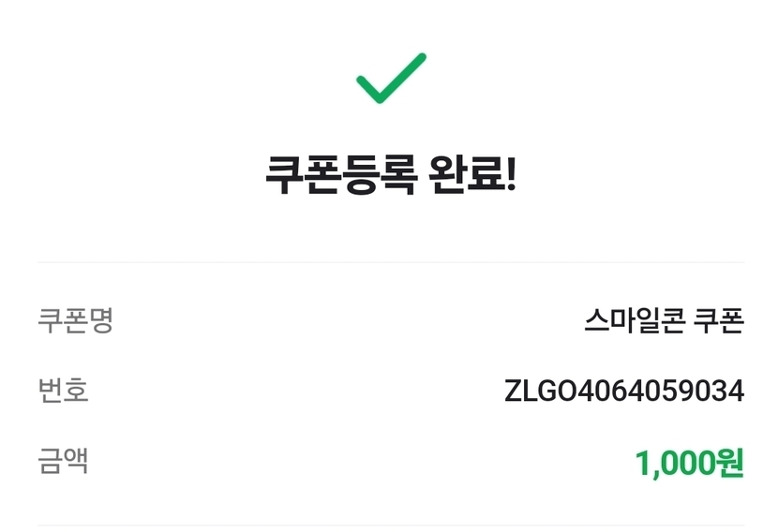Click the word "쿠폰등록" in the heading
Image resolution: width=778 pixels, height=532 pixels.
tap(339, 175)
